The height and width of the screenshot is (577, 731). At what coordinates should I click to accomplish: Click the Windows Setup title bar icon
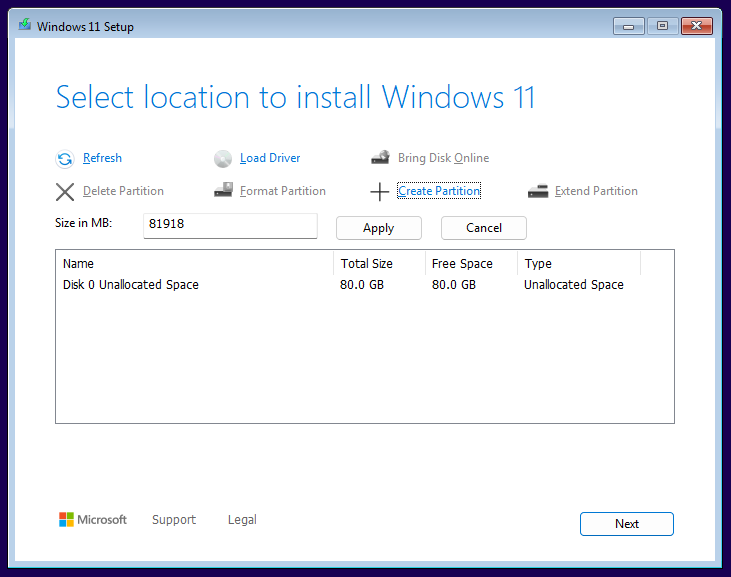pos(25,24)
